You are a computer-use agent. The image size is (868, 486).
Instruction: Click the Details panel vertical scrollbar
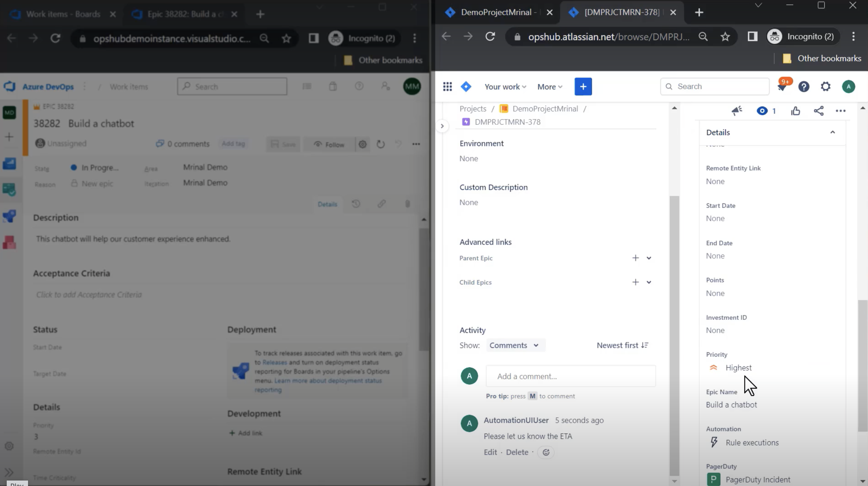coord(862,366)
